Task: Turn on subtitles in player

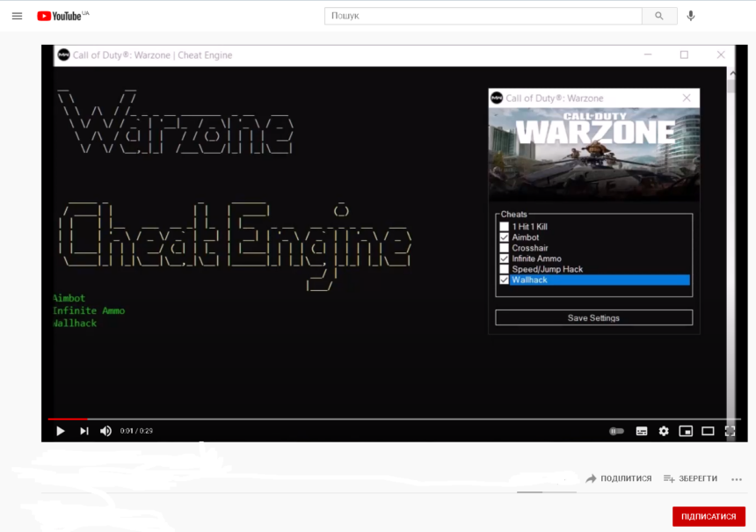Action: tap(642, 431)
